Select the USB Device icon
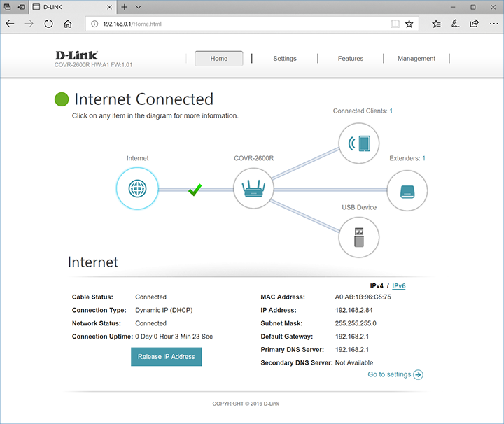This screenshot has width=504, height=424. click(x=358, y=237)
